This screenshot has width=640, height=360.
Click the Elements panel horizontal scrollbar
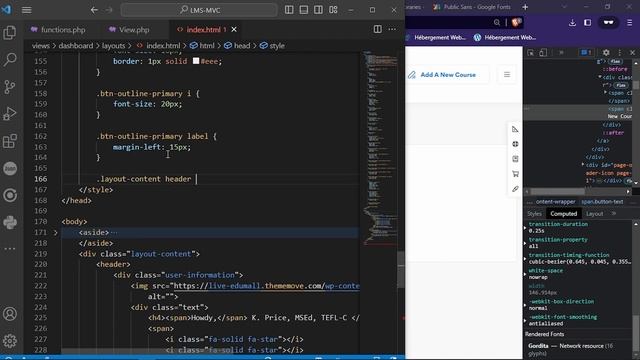tap(557, 191)
